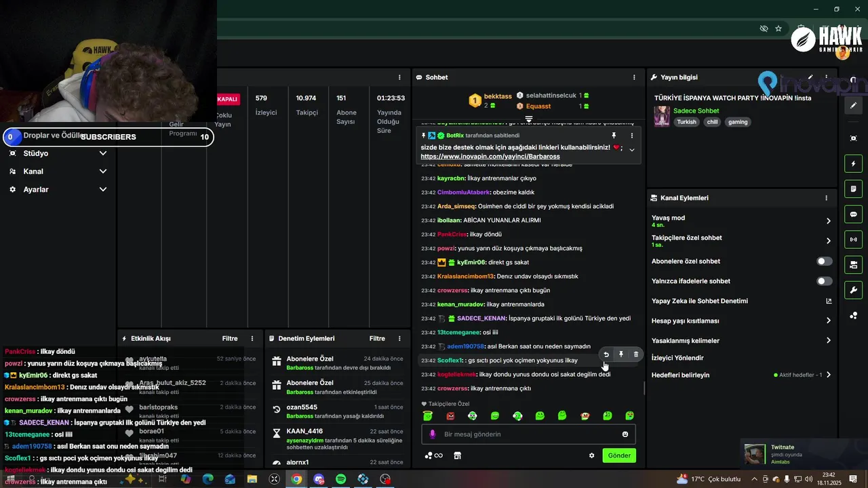Viewport: 868px width, 488px height.
Task: Click the KAPALI status badge
Action: tap(228, 99)
